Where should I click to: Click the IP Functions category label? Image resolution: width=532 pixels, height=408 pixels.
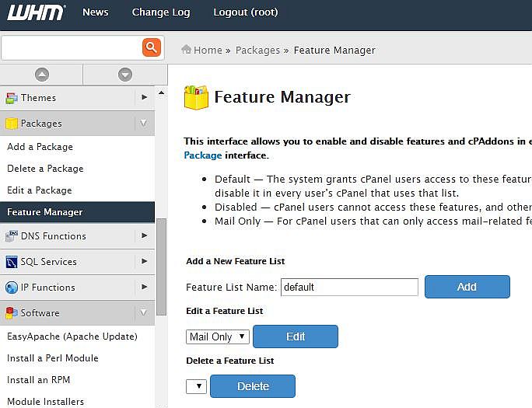point(48,288)
